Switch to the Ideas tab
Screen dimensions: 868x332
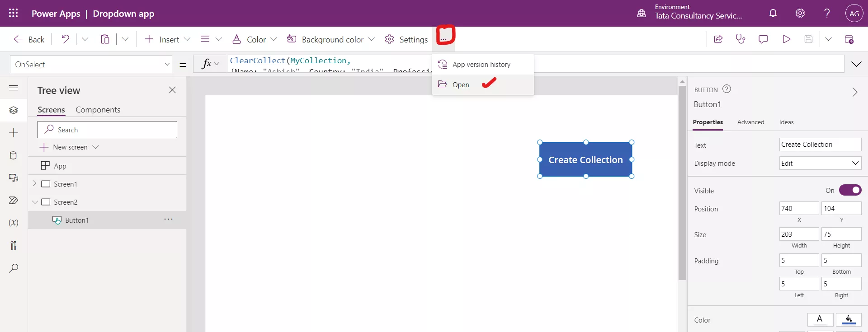786,122
